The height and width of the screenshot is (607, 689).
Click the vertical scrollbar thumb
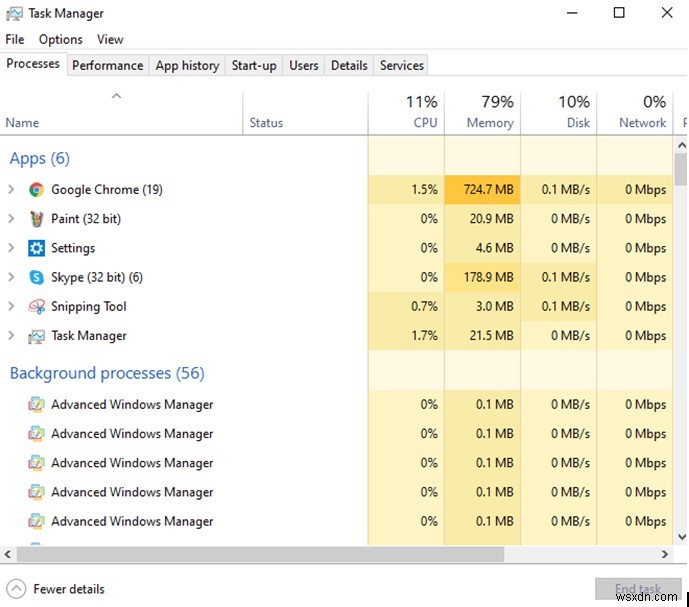tap(682, 169)
